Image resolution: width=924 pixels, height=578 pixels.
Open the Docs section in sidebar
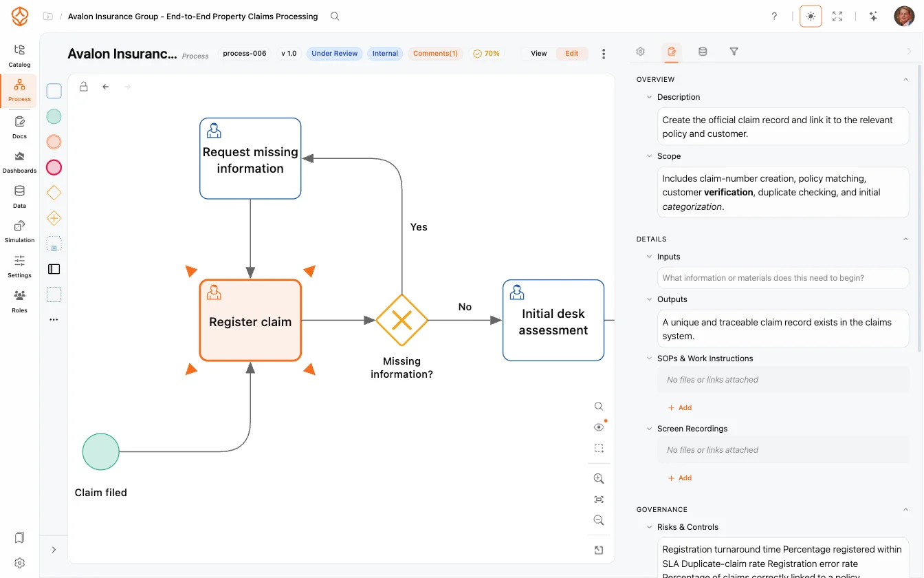click(19, 127)
